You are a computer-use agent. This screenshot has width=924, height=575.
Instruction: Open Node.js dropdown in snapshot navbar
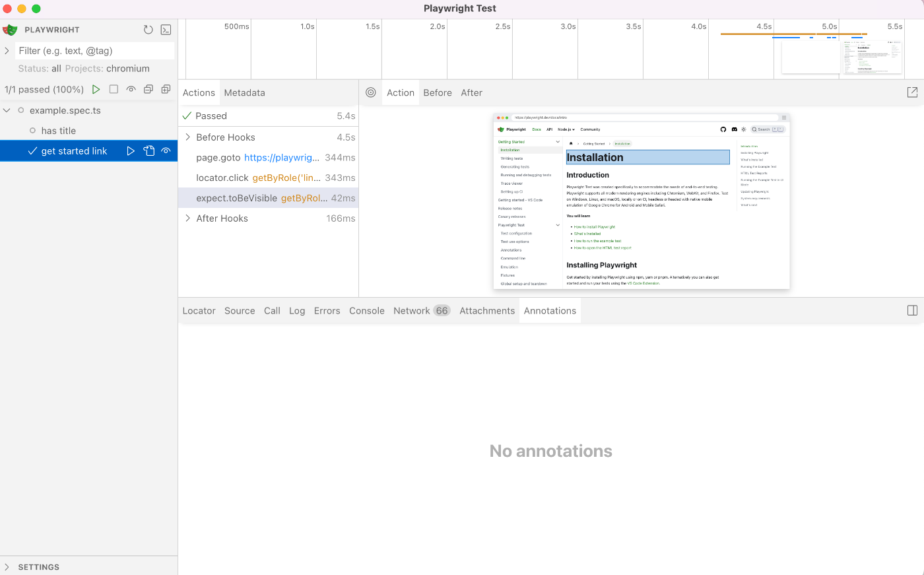click(x=566, y=129)
